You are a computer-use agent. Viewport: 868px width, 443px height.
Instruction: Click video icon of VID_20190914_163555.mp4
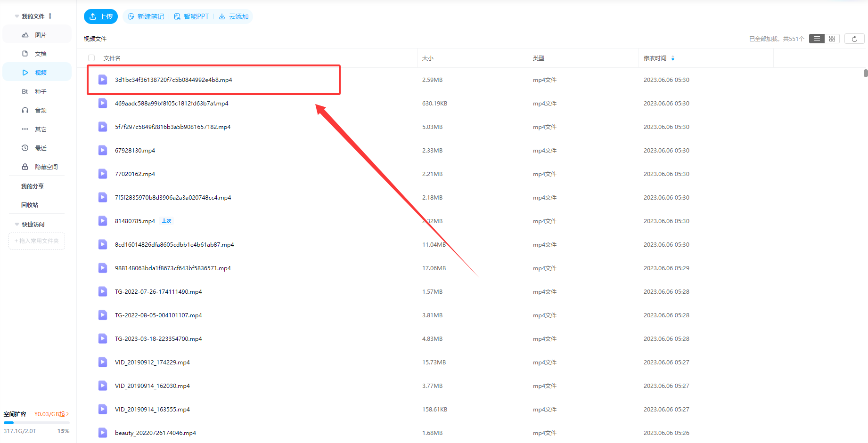coord(103,409)
